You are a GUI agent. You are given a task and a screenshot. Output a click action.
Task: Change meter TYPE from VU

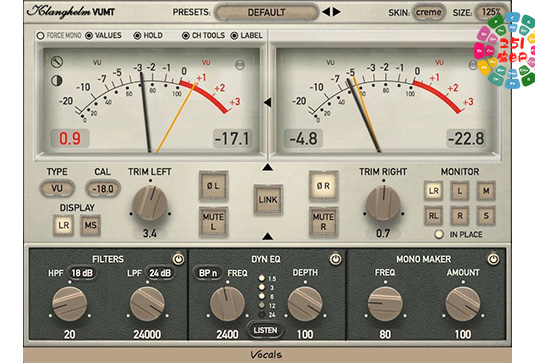(x=57, y=188)
